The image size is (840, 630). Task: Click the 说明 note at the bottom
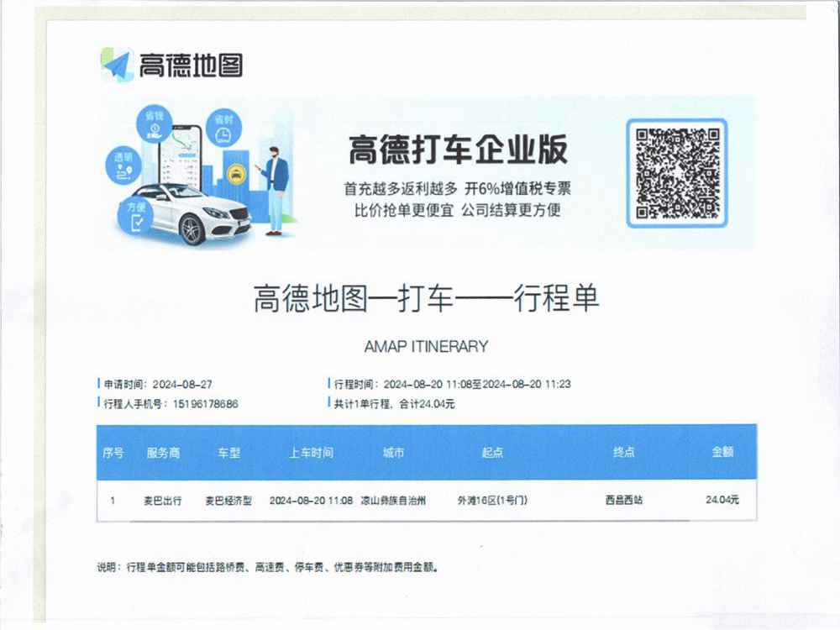click(268, 567)
